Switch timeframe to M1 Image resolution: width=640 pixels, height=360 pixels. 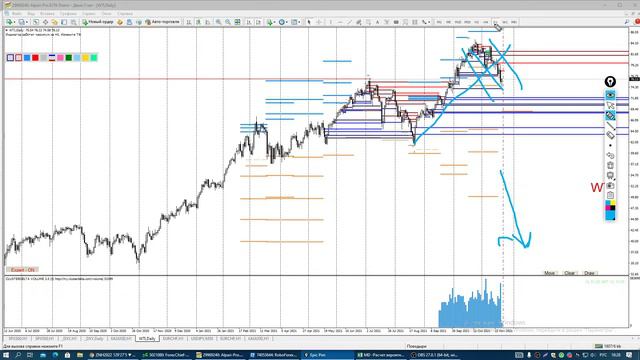pyautogui.click(x=439, y=22)
